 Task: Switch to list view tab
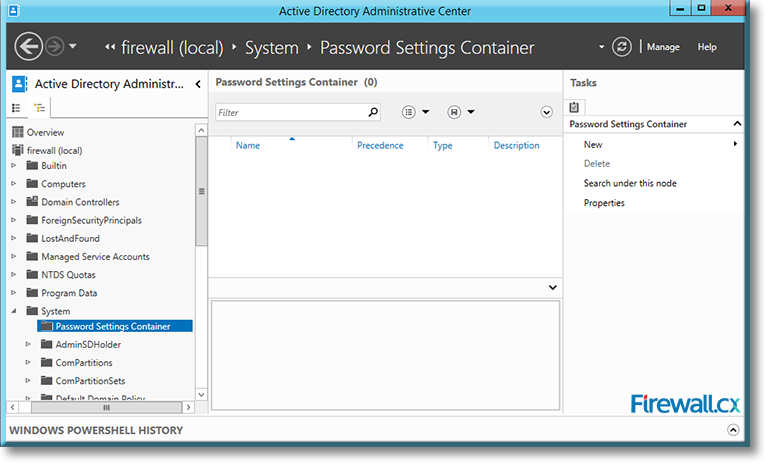tap(16, 108)
